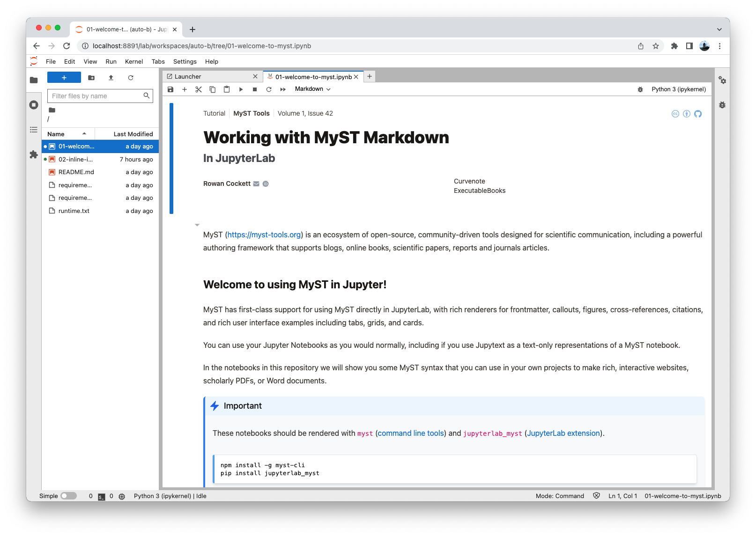The height and width of the screenshot is (536, 756).
Task: Cut the selected cell
Action: point(199,89)
